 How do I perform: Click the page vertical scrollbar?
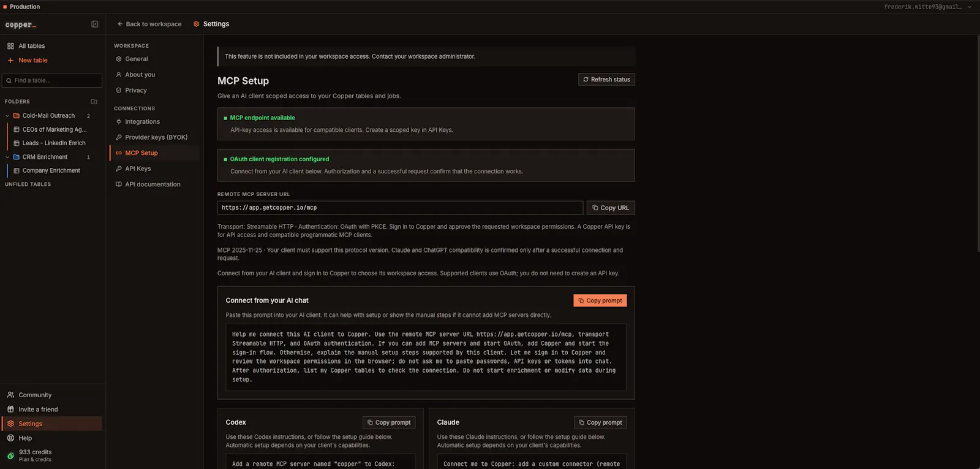[978, 143]
